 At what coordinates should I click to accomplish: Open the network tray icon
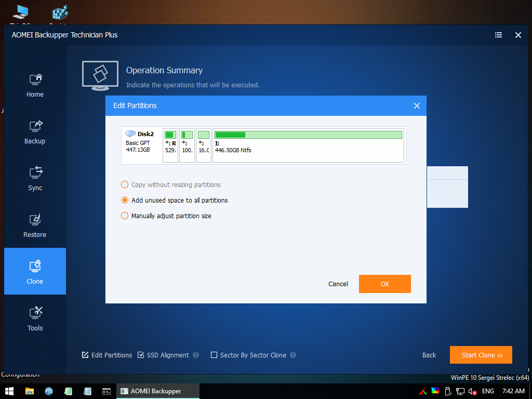point(460,391)
